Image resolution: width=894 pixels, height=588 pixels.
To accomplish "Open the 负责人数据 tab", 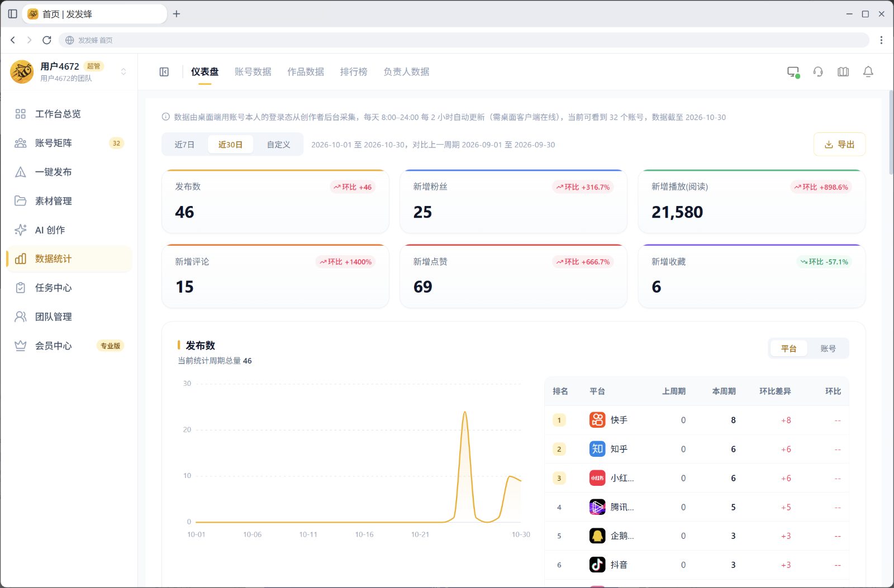I will click(x=406, y=72).
